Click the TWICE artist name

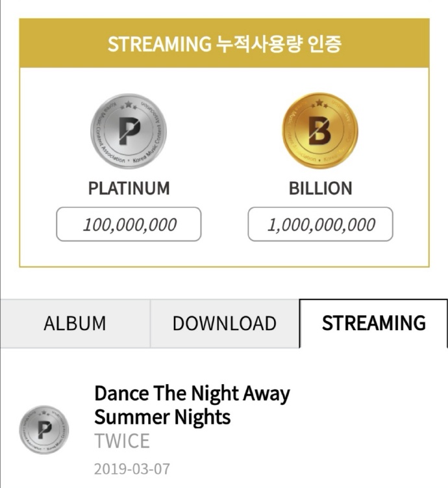point(122,441)
